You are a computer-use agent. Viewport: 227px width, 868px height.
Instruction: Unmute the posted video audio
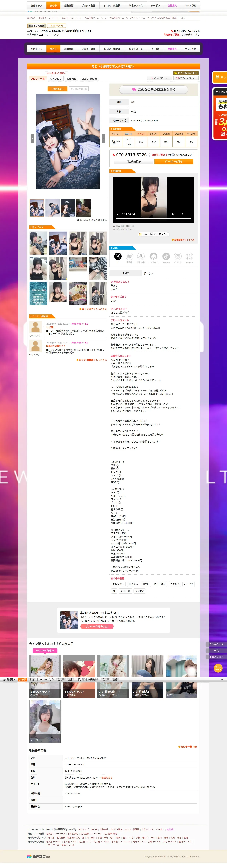(x=173, y=214)
